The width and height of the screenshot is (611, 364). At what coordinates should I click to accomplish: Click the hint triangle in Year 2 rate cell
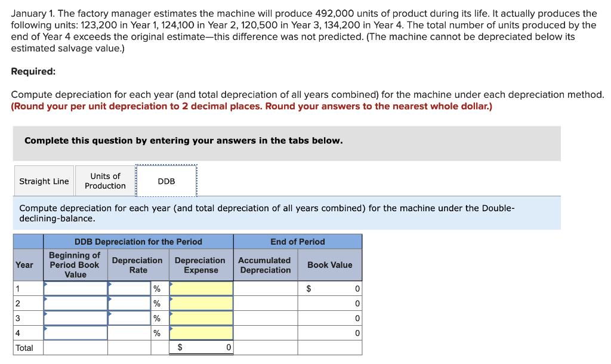click(109, 299)
